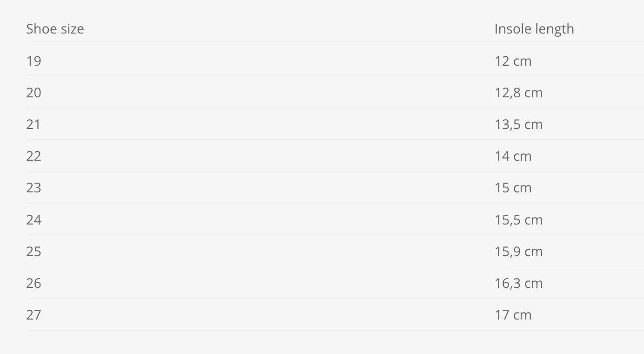The width and height of the screenshot is (644, 354).
Task: Select shoe size 24 cell
Action: [x=34, y=219]
